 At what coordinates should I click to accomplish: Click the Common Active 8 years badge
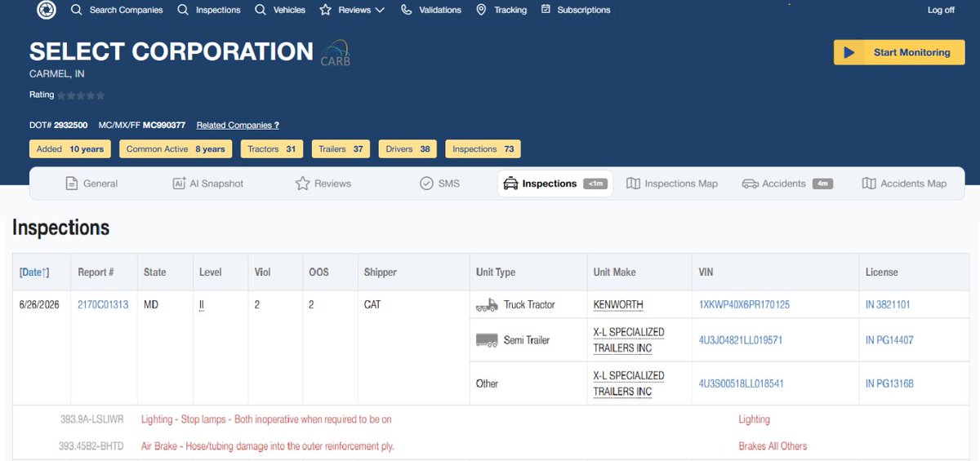[x=176, y=149]
